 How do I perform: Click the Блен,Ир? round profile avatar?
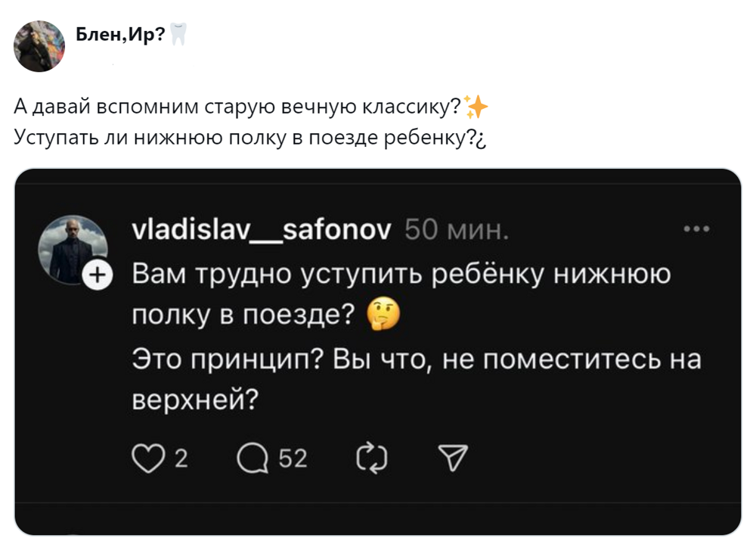[x=39, y=46]
